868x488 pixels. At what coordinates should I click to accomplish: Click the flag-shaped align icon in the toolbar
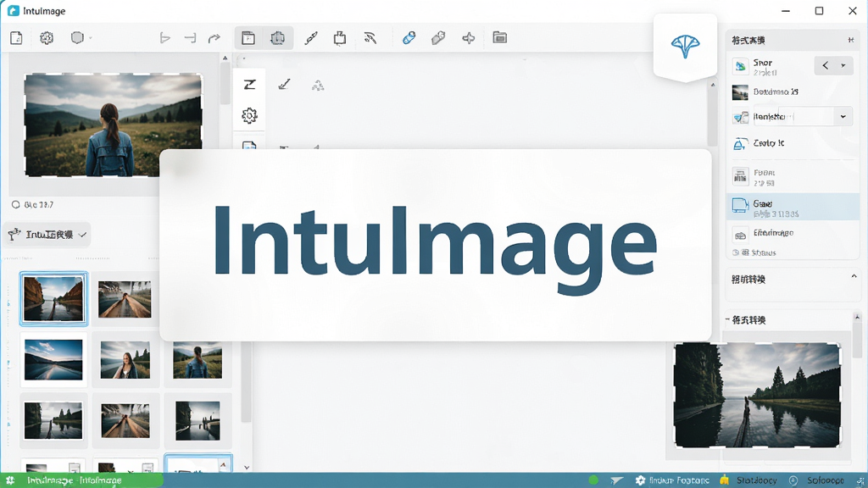point(164,37)
